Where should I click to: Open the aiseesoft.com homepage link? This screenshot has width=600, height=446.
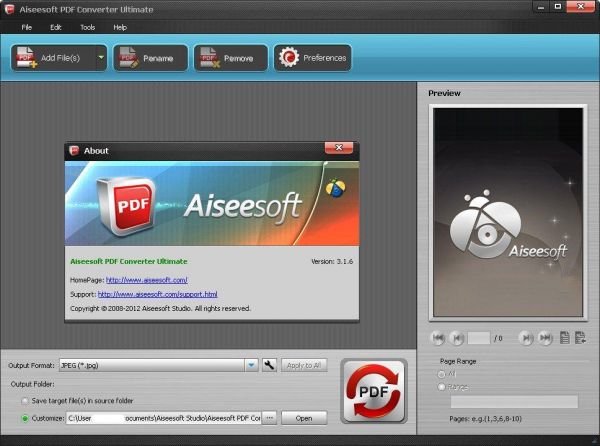pos(147,280)
